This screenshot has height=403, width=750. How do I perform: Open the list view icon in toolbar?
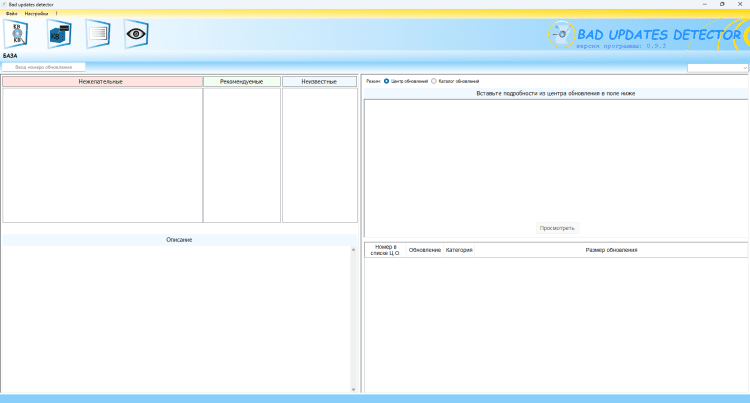(x=98, y=34)
